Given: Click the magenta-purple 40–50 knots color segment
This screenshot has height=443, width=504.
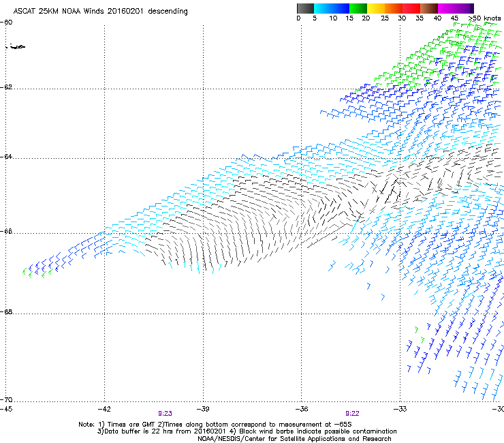Looking at the screenshot, I should point(456,8).
